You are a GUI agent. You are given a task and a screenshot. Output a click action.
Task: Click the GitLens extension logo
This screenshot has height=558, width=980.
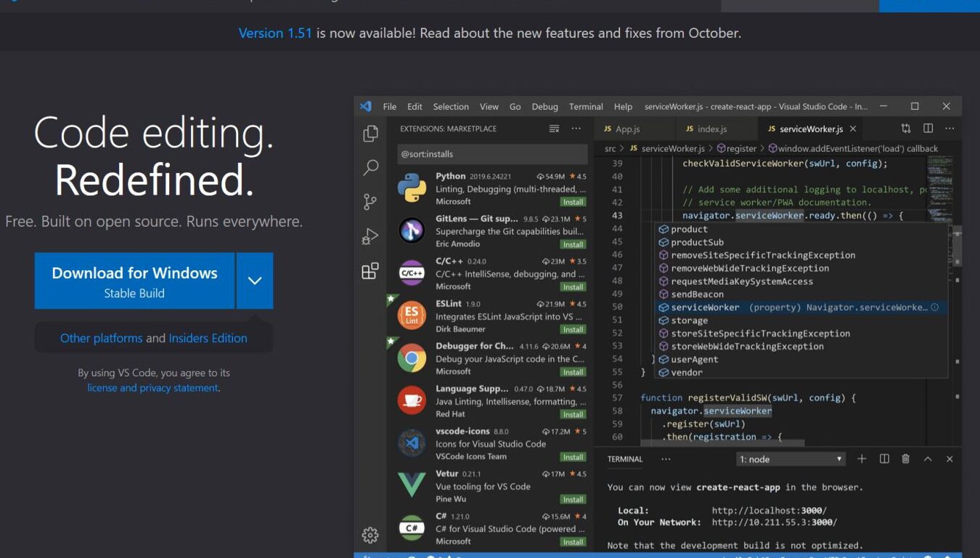412,231
